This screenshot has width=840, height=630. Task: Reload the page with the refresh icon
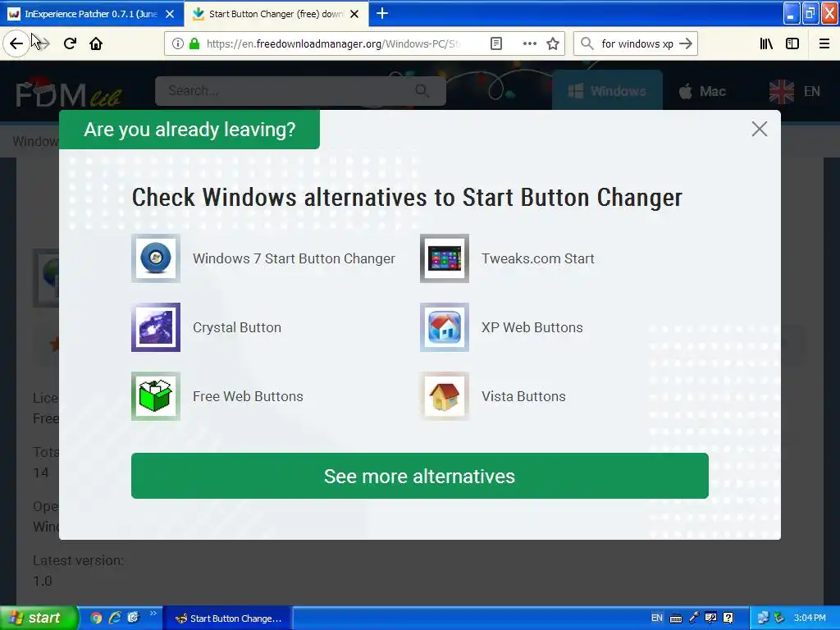point(70,43)
